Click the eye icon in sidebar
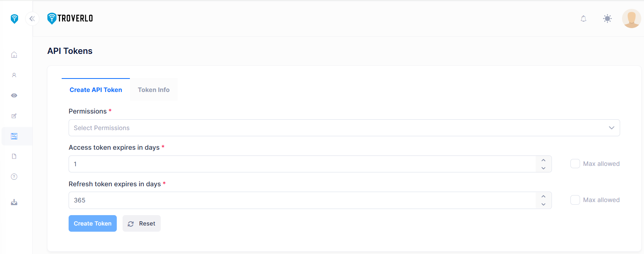This screenshot has width=644, height=254. [x=14, y=95]
